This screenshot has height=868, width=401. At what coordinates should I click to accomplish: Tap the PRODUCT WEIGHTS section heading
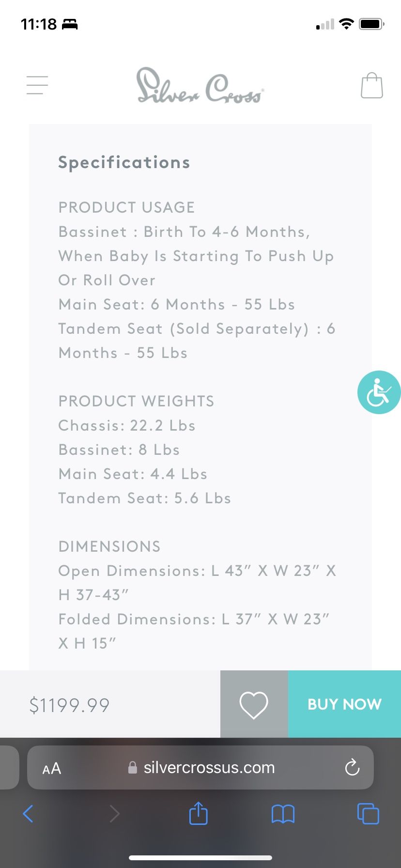[x=136, y=401]
